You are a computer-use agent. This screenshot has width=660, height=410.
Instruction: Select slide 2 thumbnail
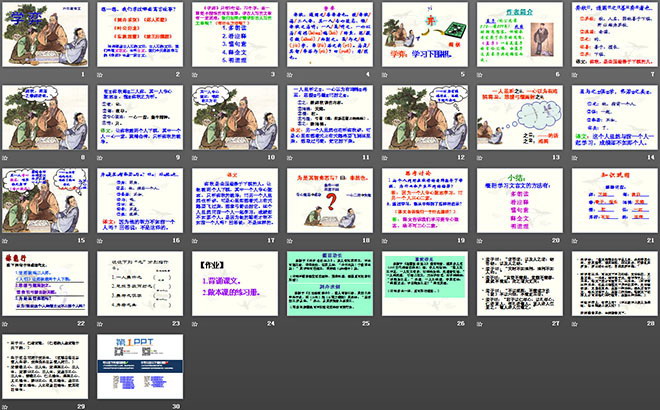[x=140, y=35]
